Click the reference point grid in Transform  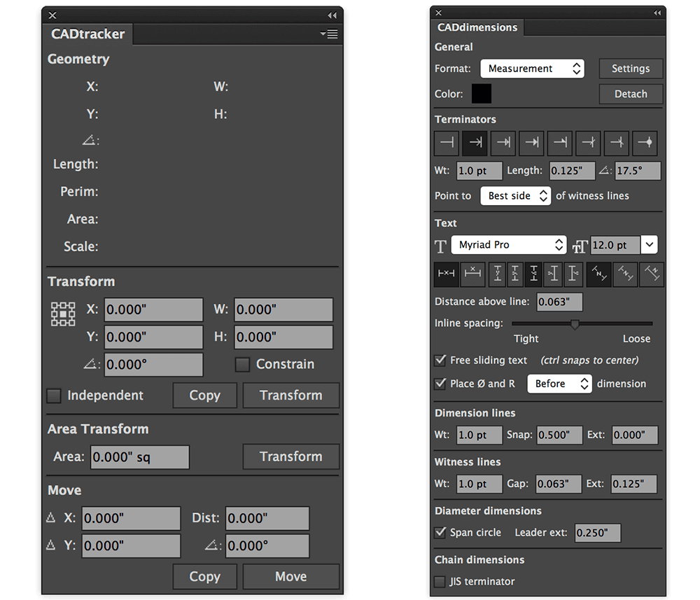click(63, 314)
